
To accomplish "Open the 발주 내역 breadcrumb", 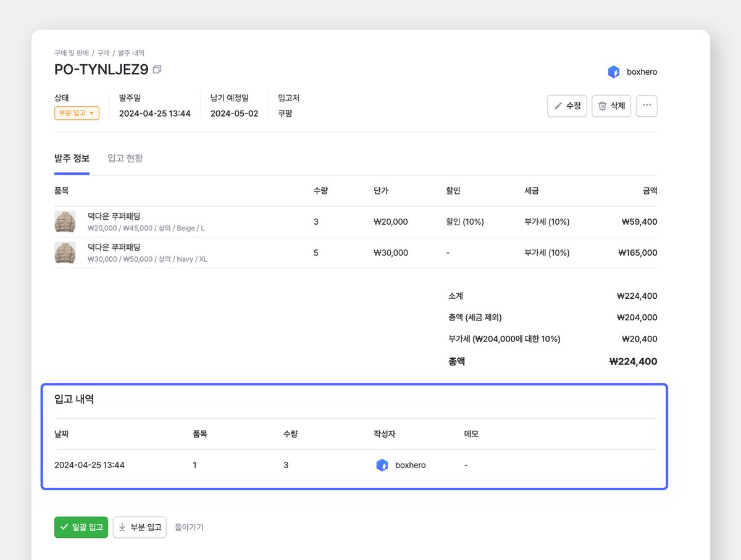I will pyautogui.click(x=131, y=53).
